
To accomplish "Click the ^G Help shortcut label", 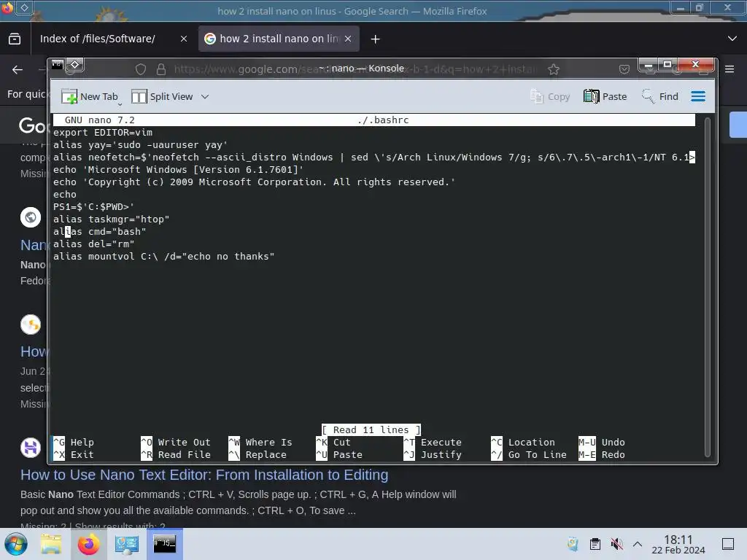I will [x=74, y=442].
